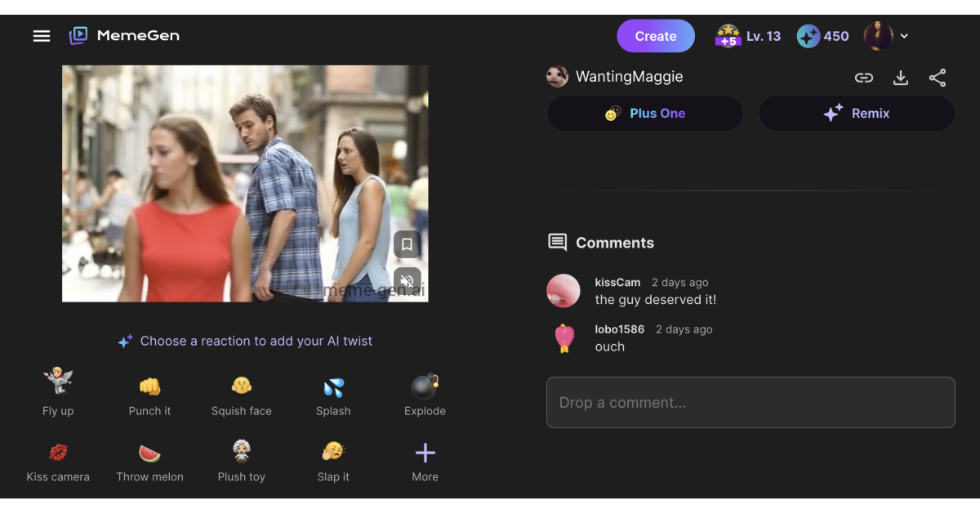Viewport: 980px width, 514px height.
Task: Expand the account dropdown chevron
Action: coord(904,36)
